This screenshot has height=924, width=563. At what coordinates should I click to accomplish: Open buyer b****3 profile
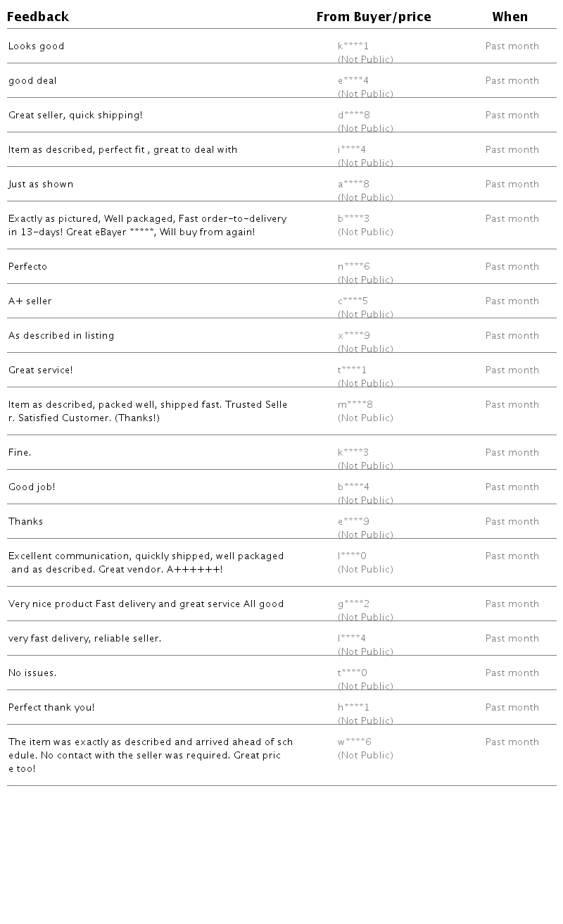point(353,219)
